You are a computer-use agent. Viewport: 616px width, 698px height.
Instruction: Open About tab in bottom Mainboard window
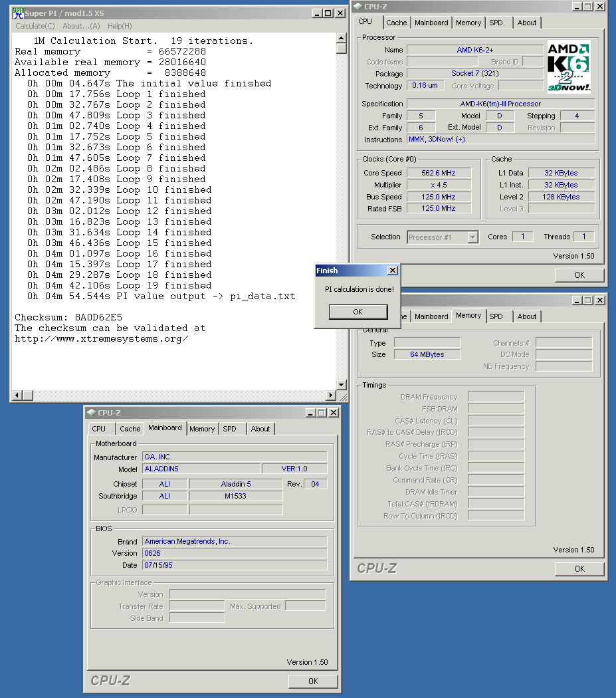point(260,429)
